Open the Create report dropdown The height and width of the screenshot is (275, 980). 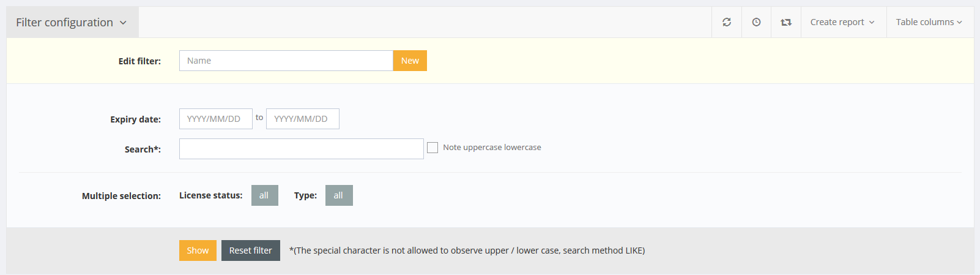click(x=842, y=22)
